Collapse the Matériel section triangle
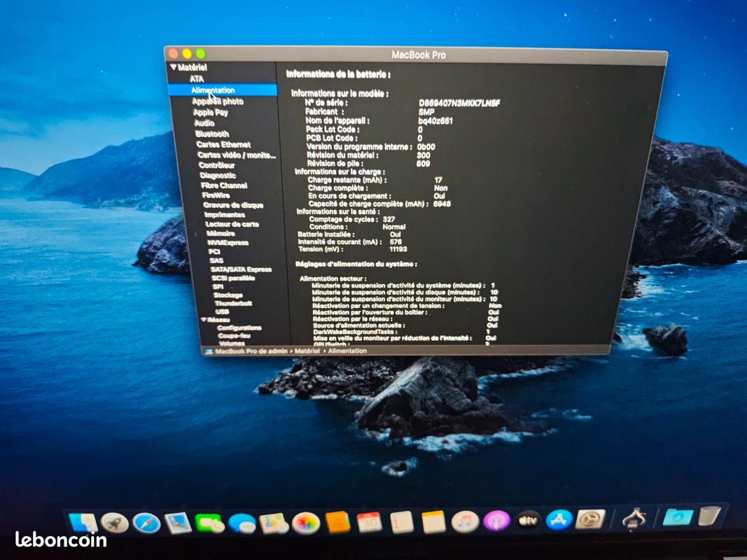 [174, 67]
